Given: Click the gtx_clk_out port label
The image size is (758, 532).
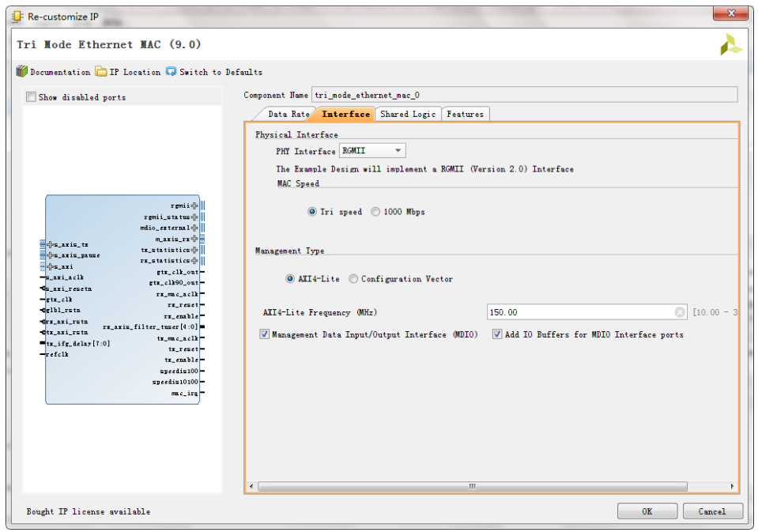Looking at the screenshot, I should tap(177, 272).
